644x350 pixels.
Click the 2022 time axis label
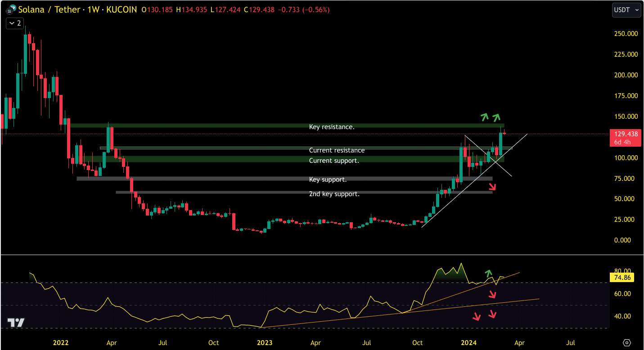61,343
